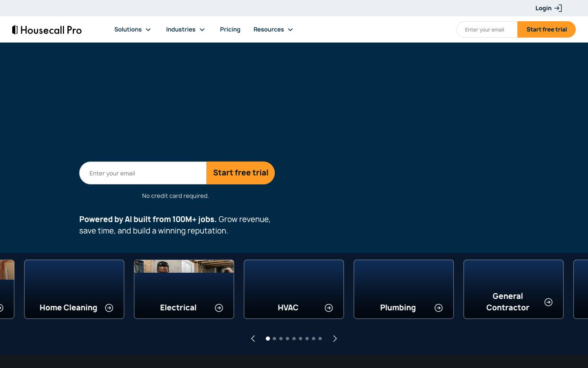
Task: Click the header Start free trial button
Action: pos(546,29)
